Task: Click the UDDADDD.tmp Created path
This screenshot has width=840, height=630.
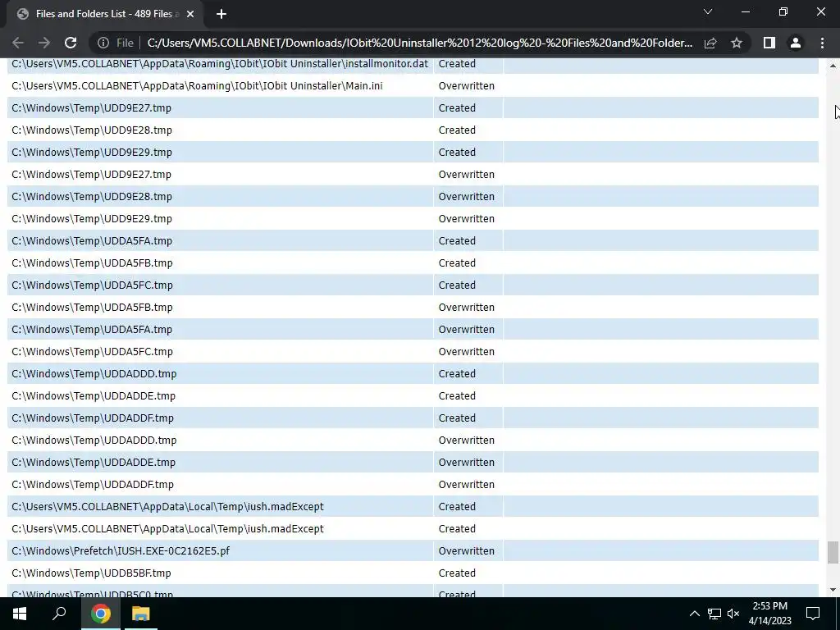Action: pos(94,374)
